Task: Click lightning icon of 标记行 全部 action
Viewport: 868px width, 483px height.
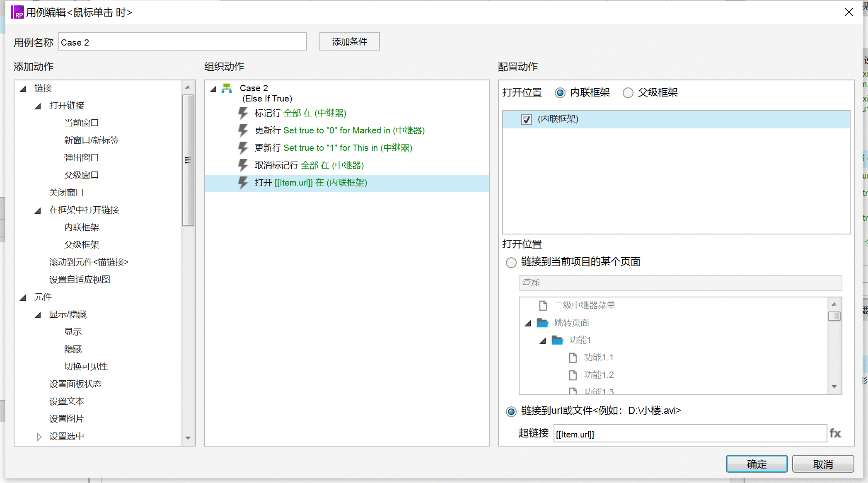Action: point(243,113)
